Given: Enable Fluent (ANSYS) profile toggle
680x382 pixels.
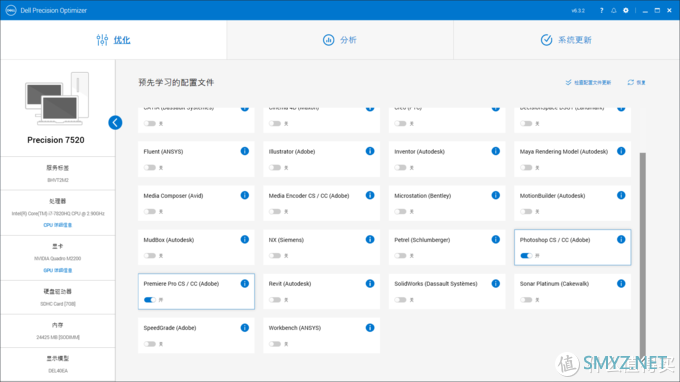Looking at the screenshot, I should 150,168.
